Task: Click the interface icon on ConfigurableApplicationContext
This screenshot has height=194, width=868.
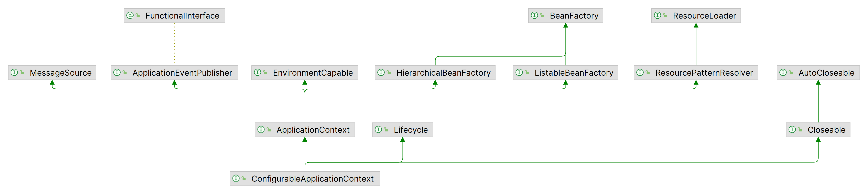Action: click(x=236, y=179)
